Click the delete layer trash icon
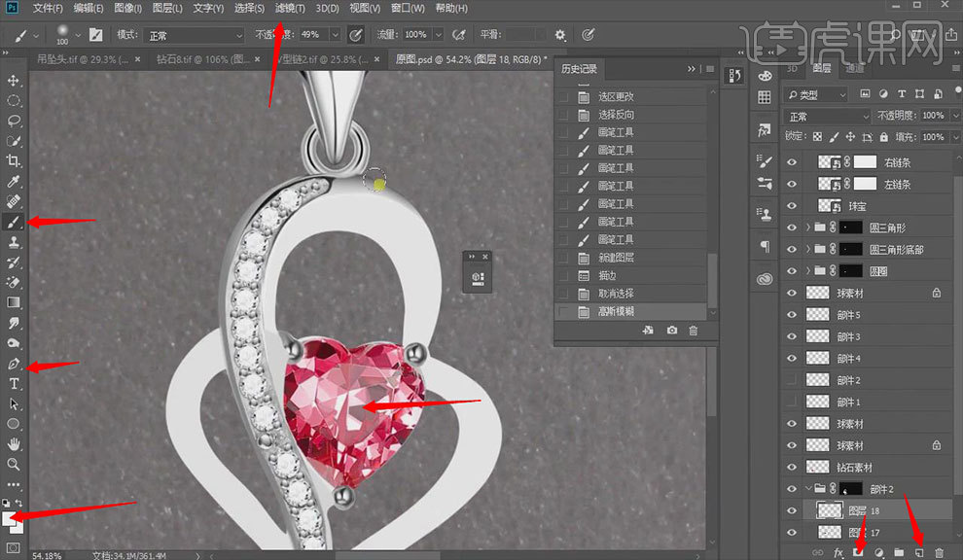Screen dimensions: 963x560 click(x=939, y=552)
